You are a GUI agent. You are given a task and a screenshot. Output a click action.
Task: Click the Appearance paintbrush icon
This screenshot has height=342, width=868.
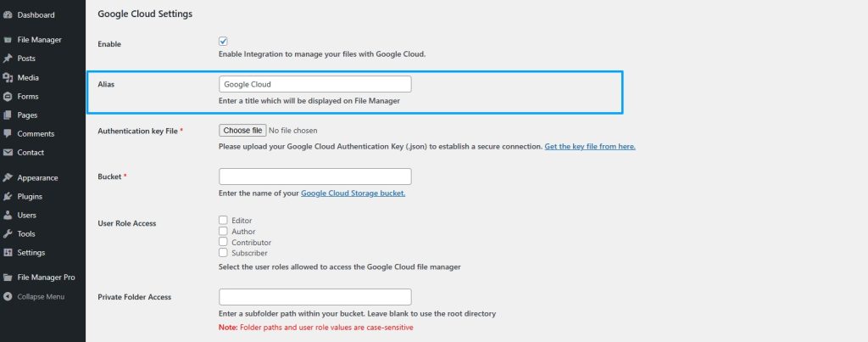(x=8, y=178)
